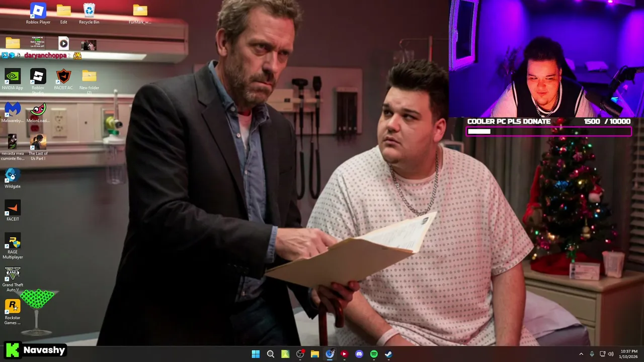Click the Navashy Kick channel overlay
Image resolution: width=644 pixels, height=362 pixels.
(36, 350)
